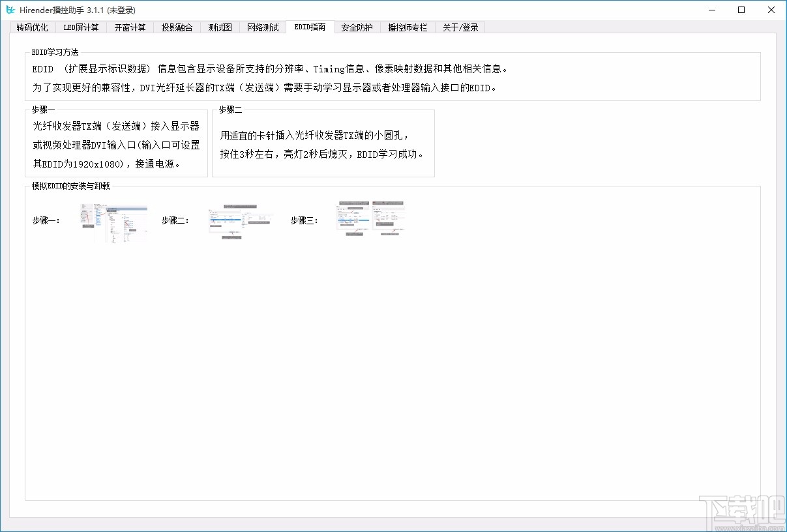Switch to the 测试图 tab

pyautogui.click(x=219, y=27)
